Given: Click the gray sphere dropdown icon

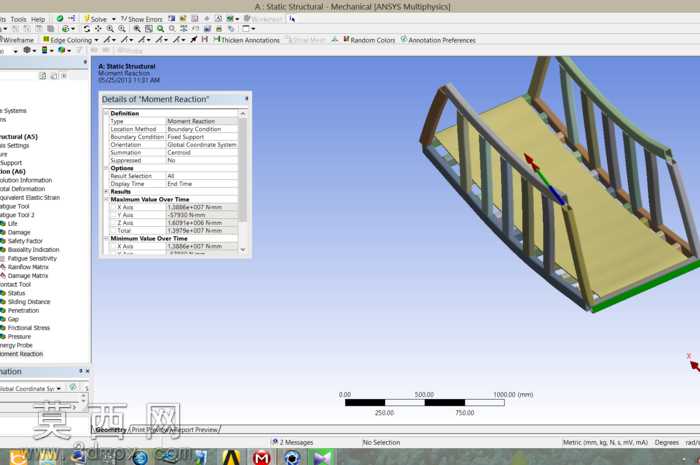Looking at the screenshot, I should (29, 50).
